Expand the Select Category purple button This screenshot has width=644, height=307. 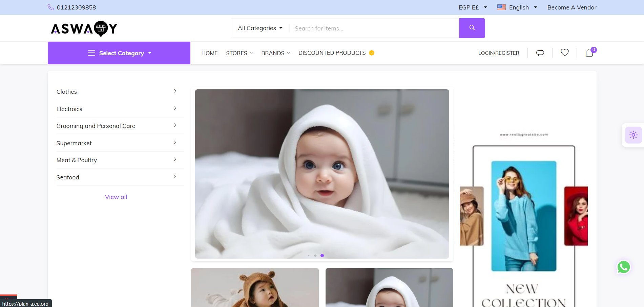tap(119, 53)
